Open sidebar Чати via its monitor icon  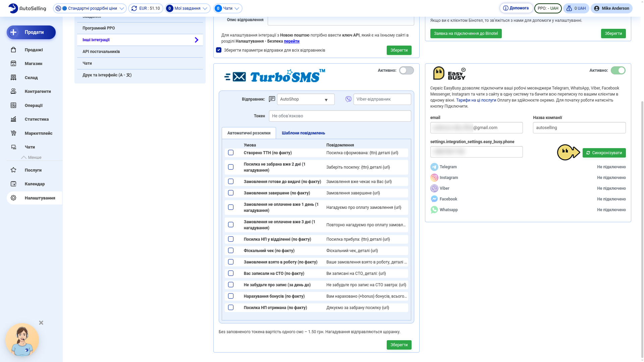pos(13,147)
